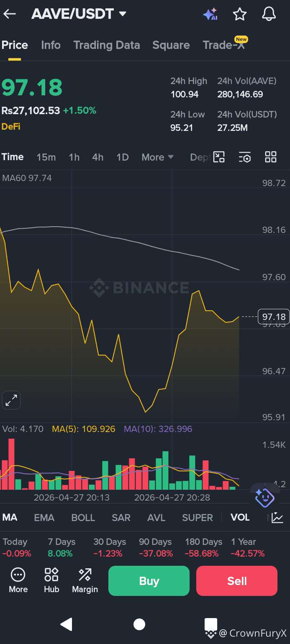The width and height of the screenshot is (290, 644).
Task: Open the floating assistant robot icon
Action: point(264,497)
